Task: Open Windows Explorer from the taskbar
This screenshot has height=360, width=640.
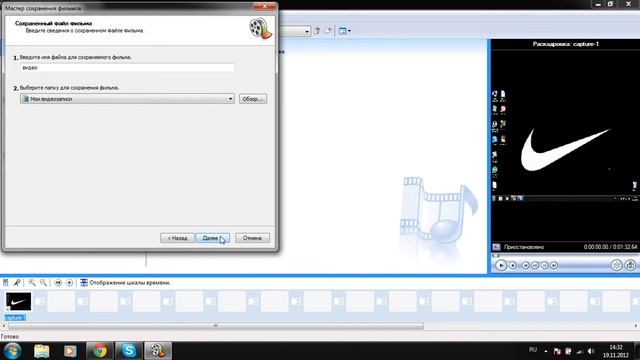Action: click(42, 351)
